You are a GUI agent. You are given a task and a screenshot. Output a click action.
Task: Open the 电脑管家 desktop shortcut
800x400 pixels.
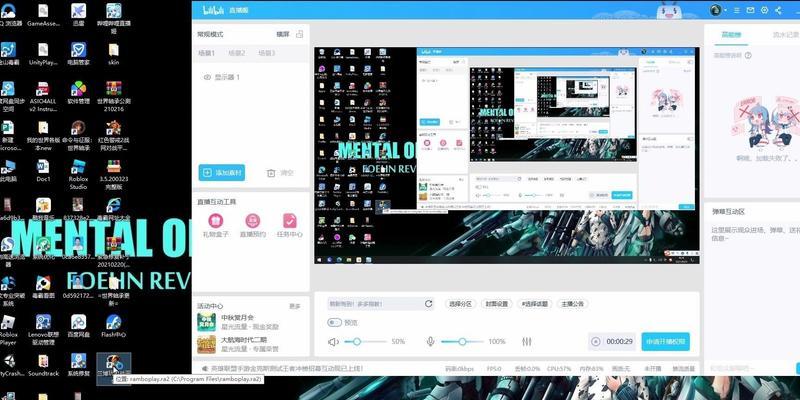click(78, 54)
